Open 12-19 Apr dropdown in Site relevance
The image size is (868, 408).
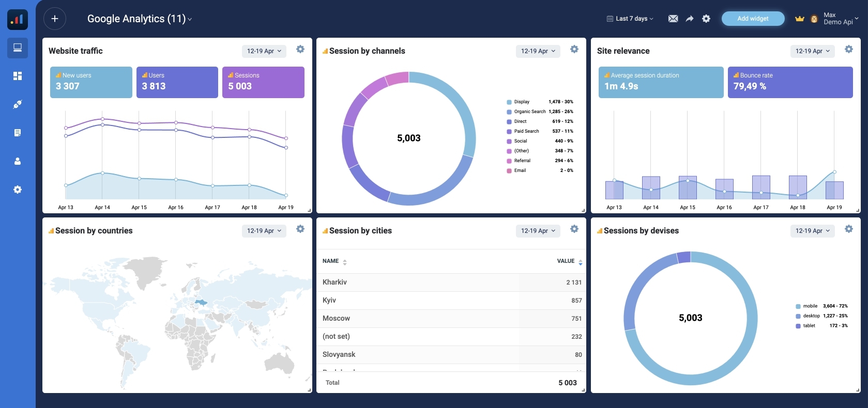pyautogui.click(x=812, y=51)
